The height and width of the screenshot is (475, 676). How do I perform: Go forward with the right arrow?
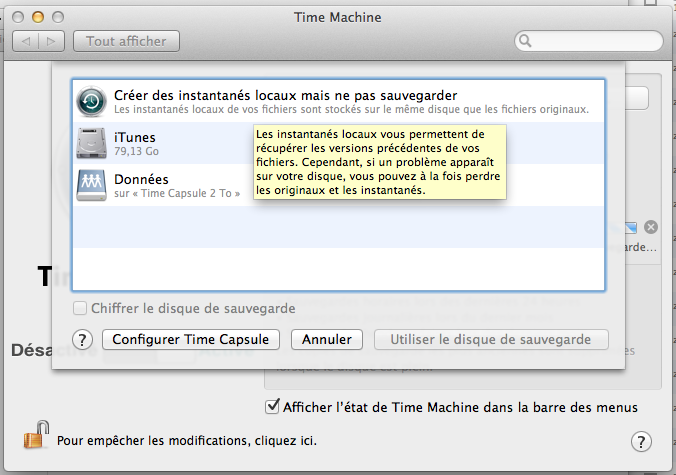pyautogui.click(x=52, y=41)
